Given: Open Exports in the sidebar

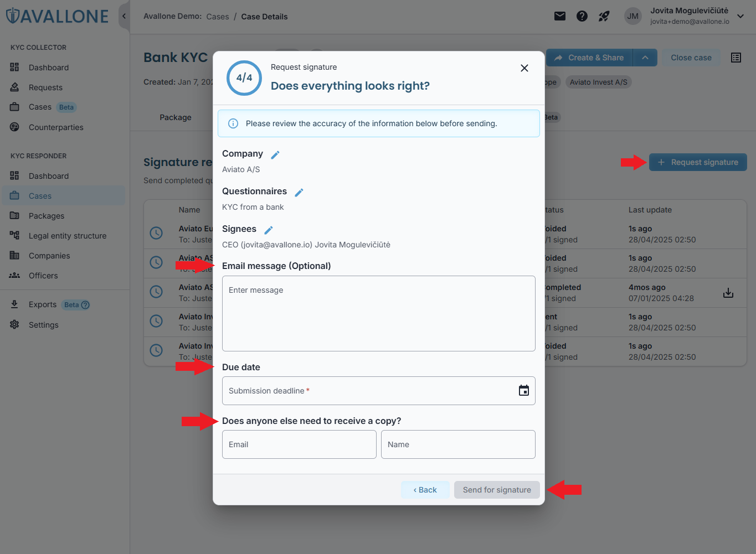Looking at the screenshot, I should [x=43, y=304].
